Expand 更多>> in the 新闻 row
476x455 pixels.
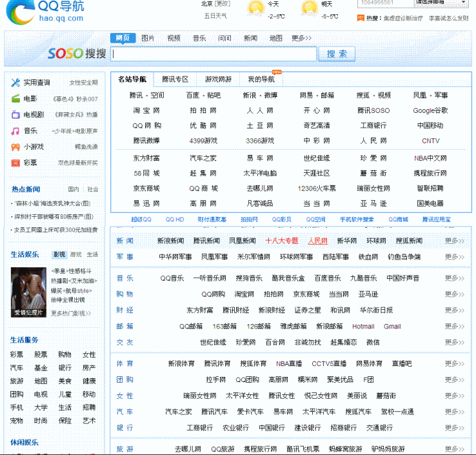(455, 241)
